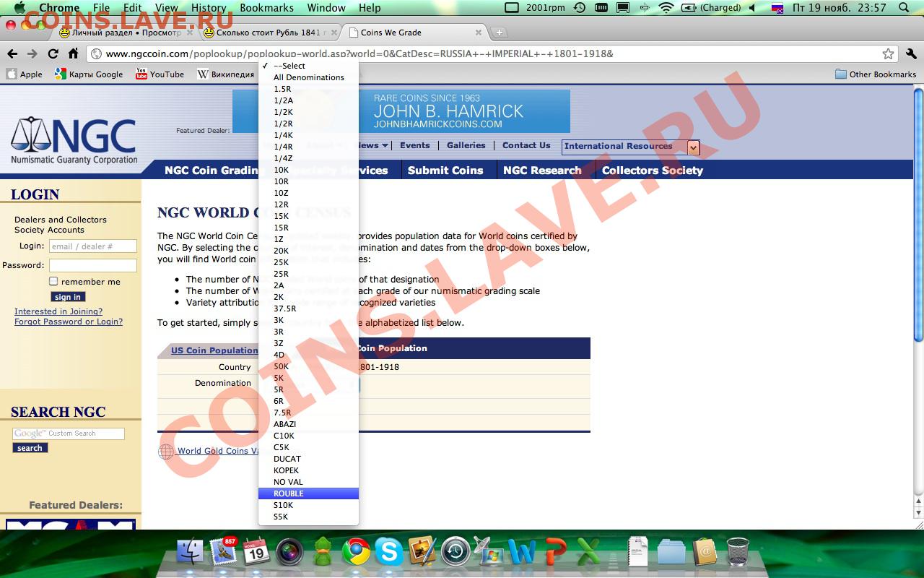Select NO VAL option in list

[x=308, y=482]
